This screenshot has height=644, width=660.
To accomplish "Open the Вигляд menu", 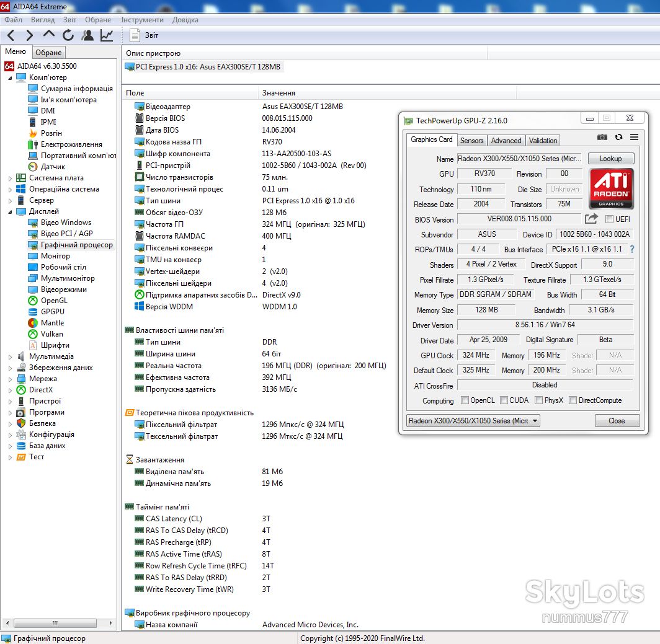I will pyautogui.click(x=43, y=20).
